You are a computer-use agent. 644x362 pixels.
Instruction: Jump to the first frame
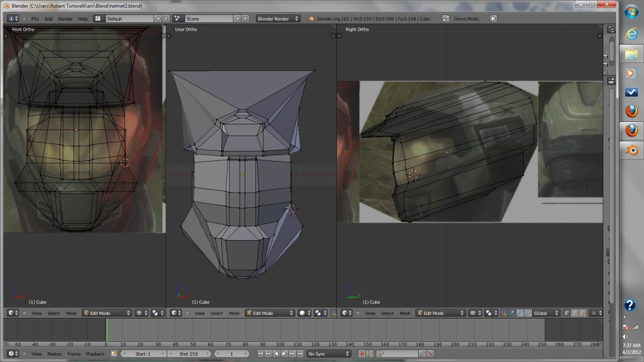(x=260, y=354)
